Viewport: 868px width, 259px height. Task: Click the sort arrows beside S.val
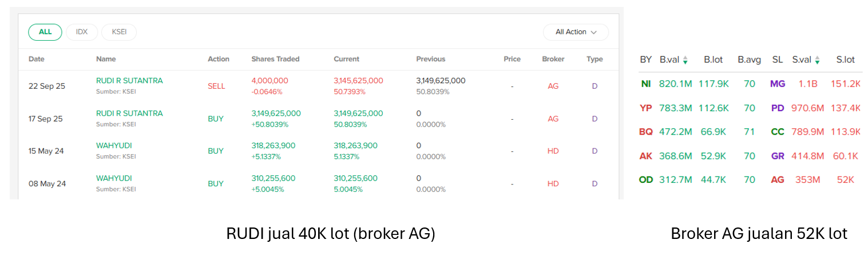(x=817, y=60)
